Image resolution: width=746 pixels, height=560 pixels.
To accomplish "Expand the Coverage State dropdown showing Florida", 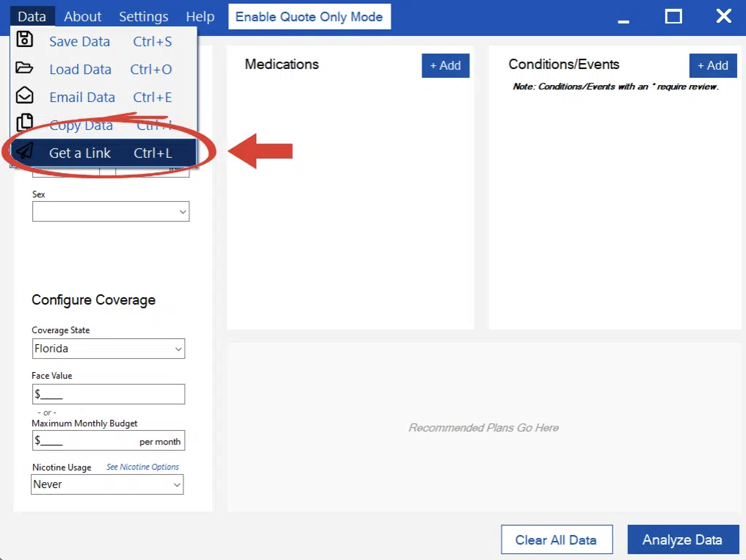I will pos(108,349).
